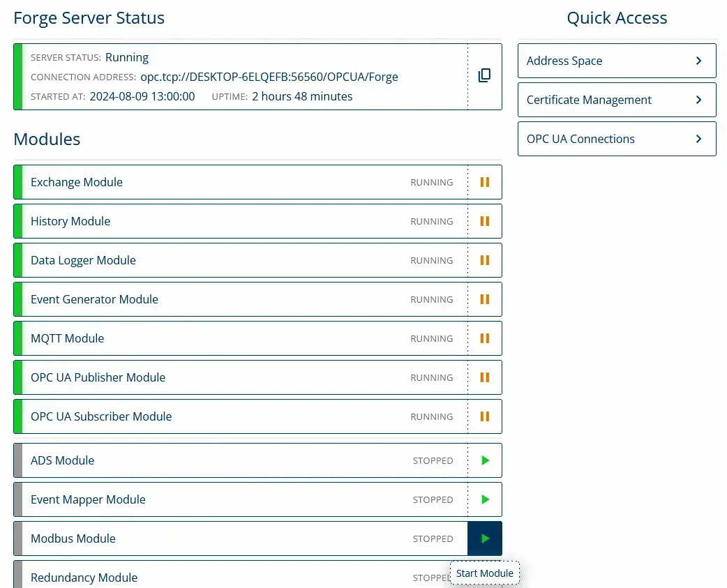727x588 pixels.
Task: Click RUNNING status of Data Logger Module
Action: 431,261
